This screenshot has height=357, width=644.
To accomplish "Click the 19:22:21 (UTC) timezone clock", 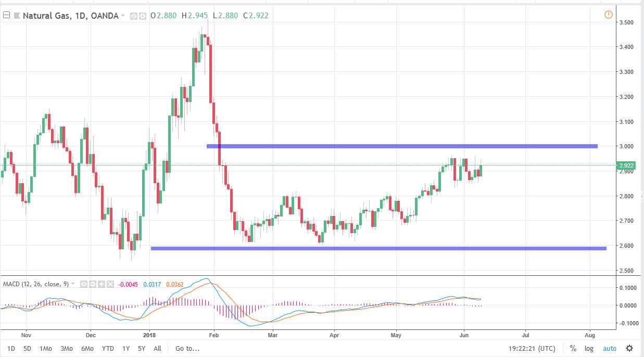I will (532, 348).
